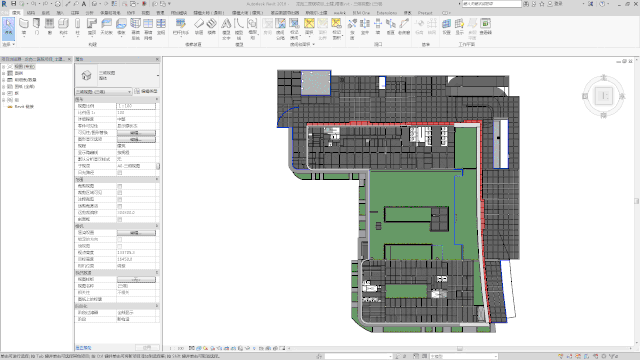Switch to the Annotate ribbon tab
The image size is (640, 360).
(x=75, y=13)
